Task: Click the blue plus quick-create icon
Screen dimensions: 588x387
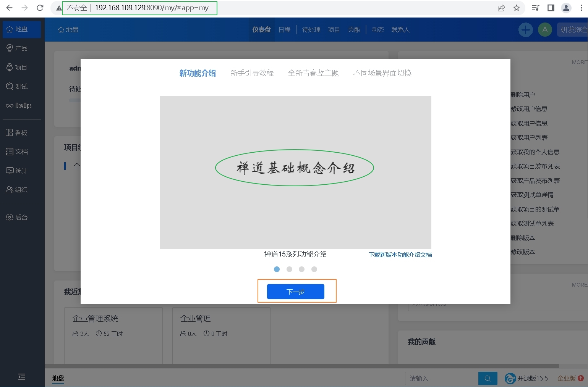Action: [526, 30]
